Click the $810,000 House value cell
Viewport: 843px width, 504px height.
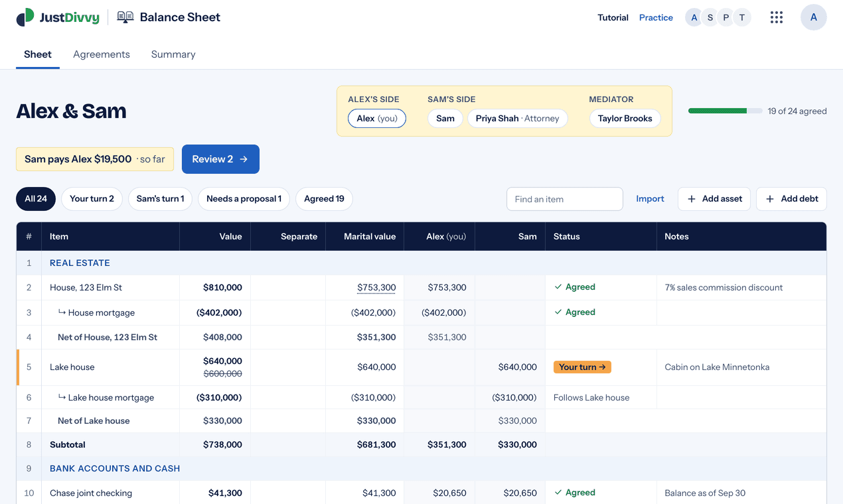pos(222,287)
